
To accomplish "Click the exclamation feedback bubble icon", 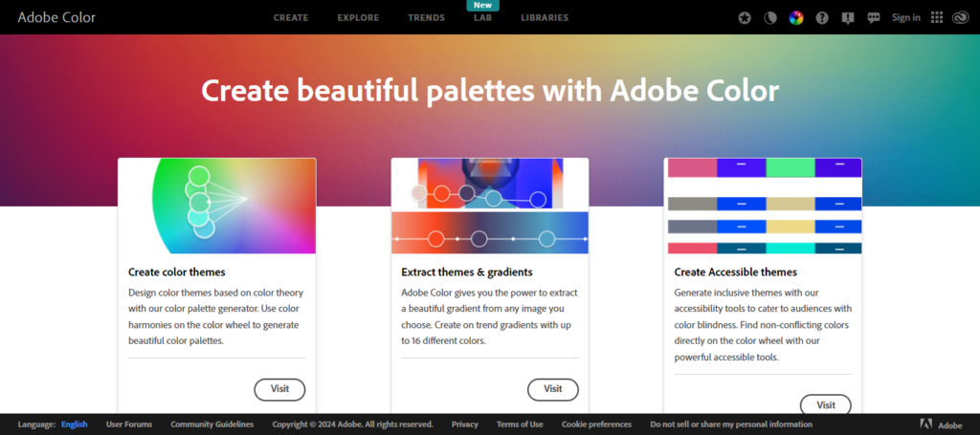I will (846, 17).
